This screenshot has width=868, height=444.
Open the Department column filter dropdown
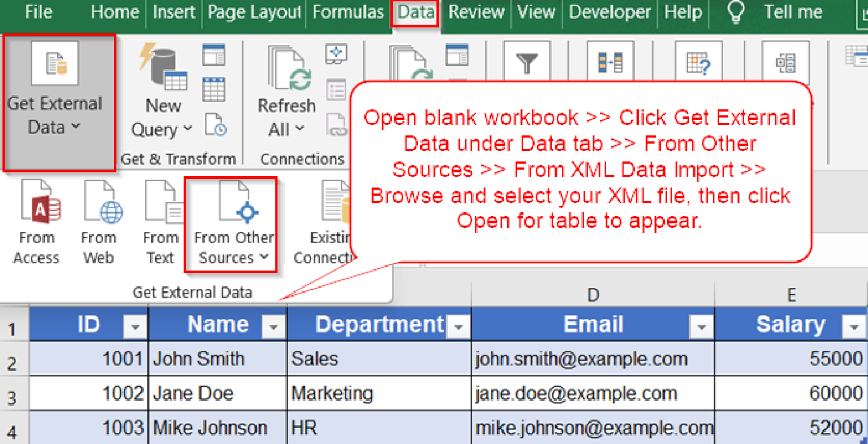click(x=459, y=325)
